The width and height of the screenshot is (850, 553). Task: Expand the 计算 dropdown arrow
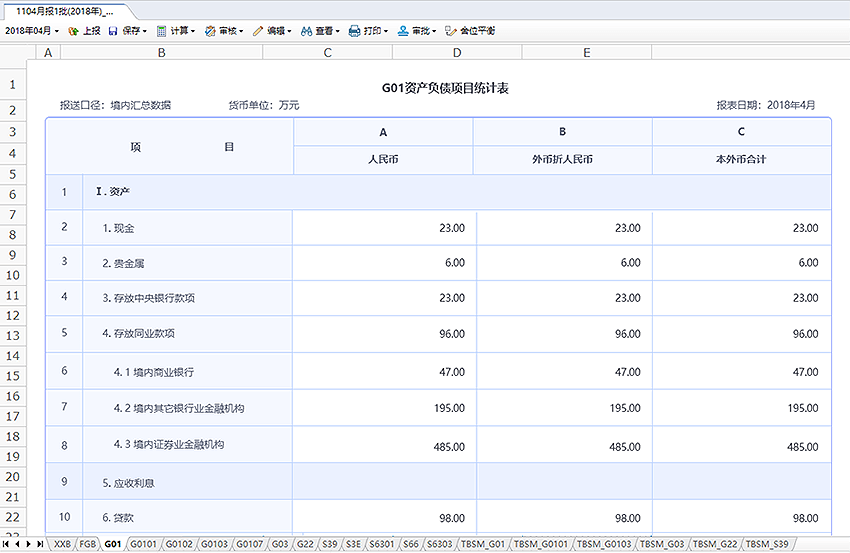[x=194, y=31]
